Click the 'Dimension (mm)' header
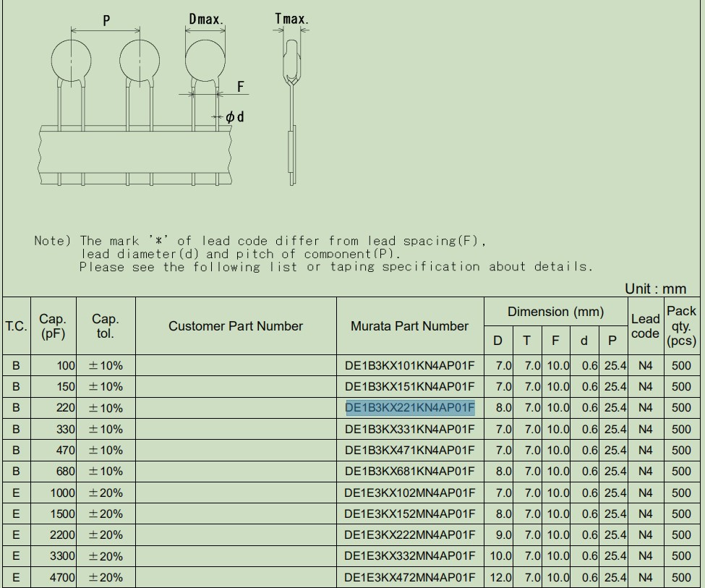Screen dimensions: 705x588 (x=556, y=312)
